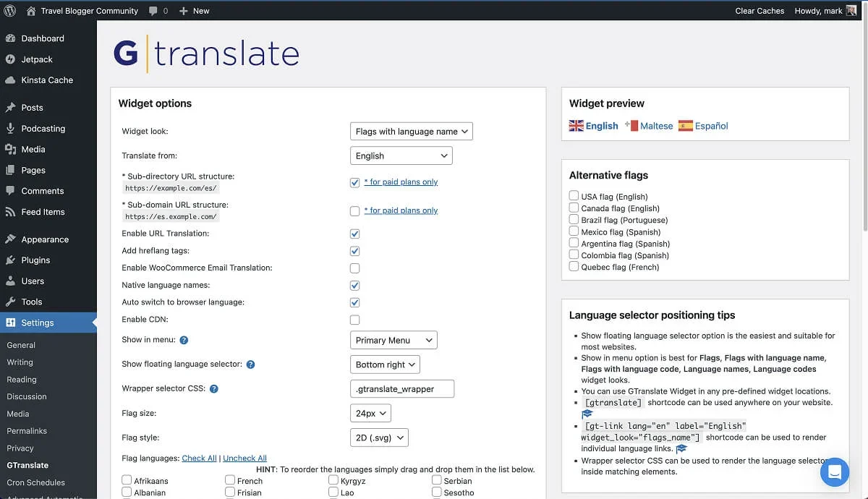
Task: Check Sub-domain URL structure checkbox
Action: pyautogui.click(x=354, y=211)
